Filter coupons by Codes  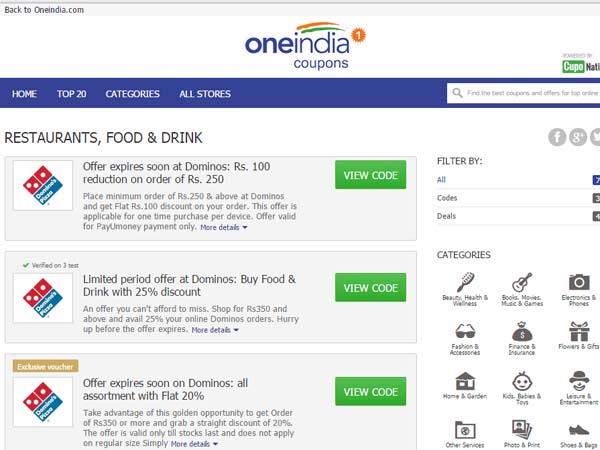point(447,198)
